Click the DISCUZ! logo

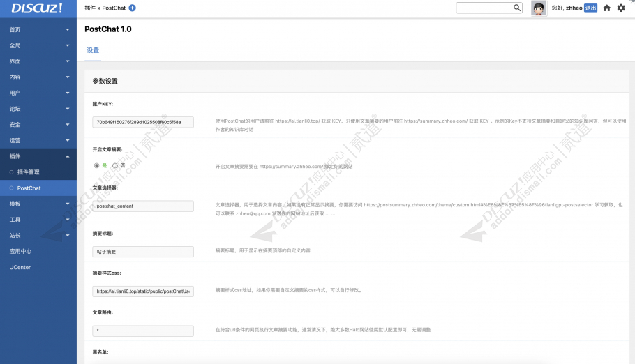coord(37,8)
